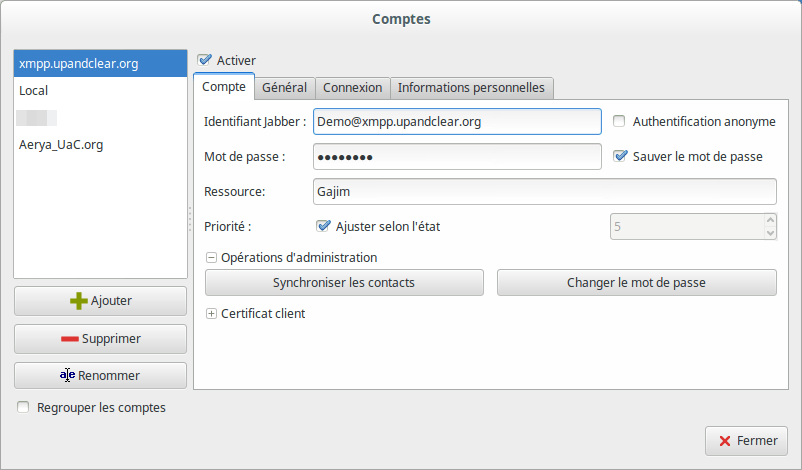Click the Renommer account button
Viewport: 802px width, 470px height.
point(100,376)
